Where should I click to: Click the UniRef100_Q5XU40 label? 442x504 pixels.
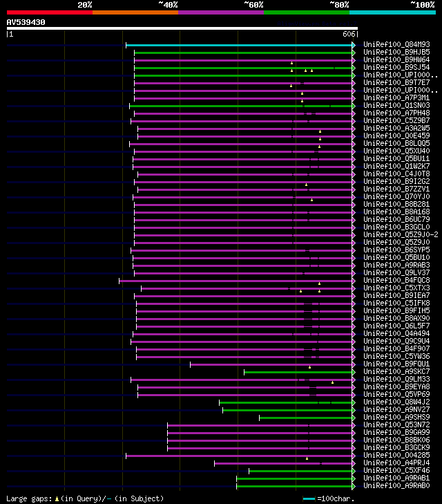point(396,151)
